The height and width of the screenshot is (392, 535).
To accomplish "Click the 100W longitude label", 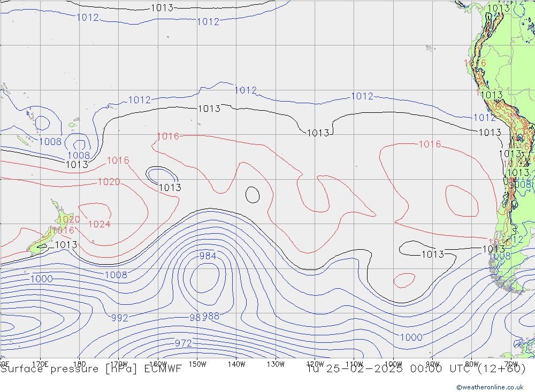I will coord(393,364).
